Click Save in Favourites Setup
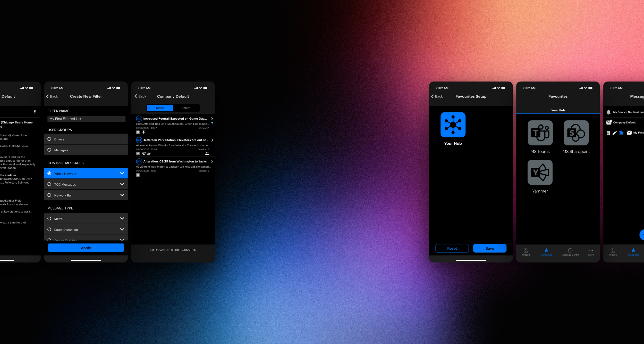 [x=490, y=248]
